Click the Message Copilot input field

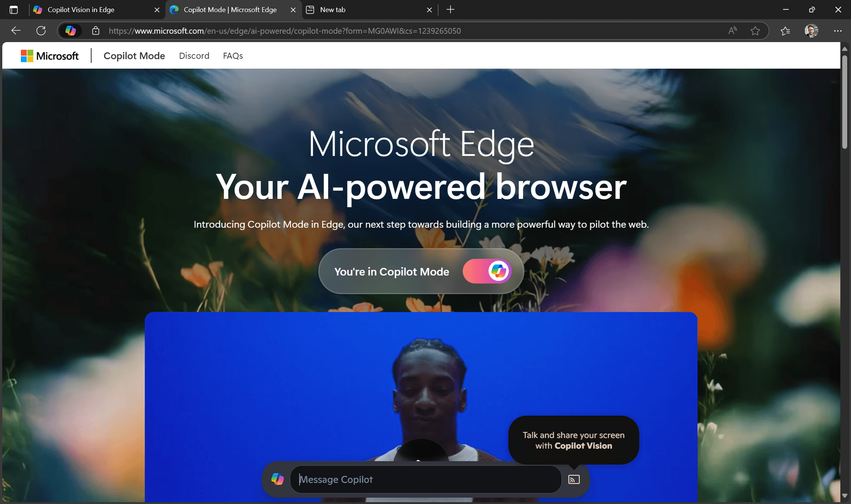[425, 480]
